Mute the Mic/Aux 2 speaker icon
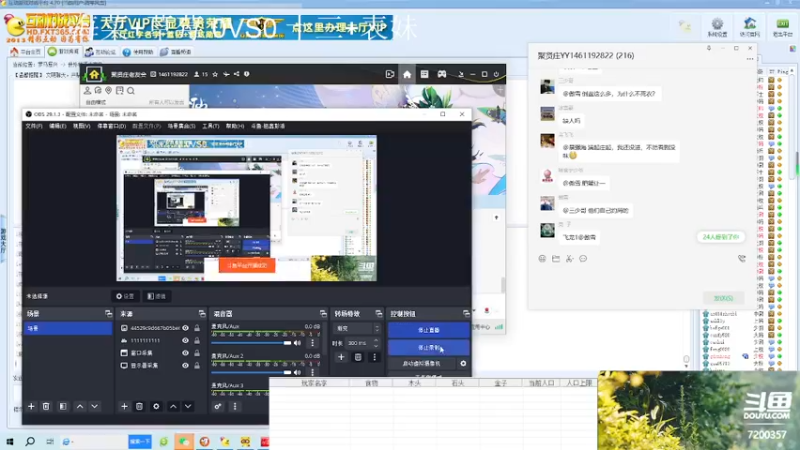This screenshot has width=800, height=450. click(x=297, y=372)
